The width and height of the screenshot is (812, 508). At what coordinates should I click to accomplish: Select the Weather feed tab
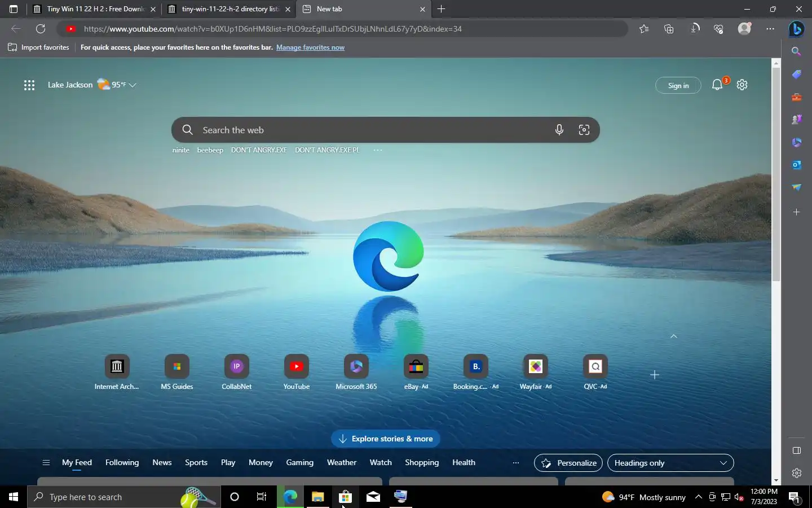tap(342, 462)
